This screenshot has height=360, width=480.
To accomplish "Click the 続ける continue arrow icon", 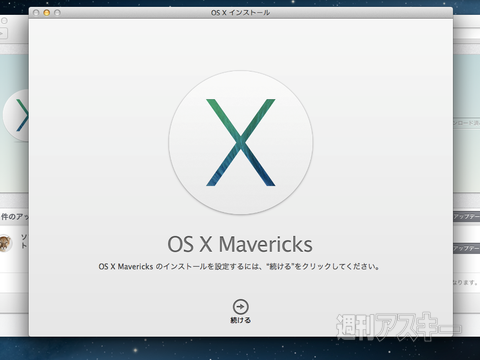I will pyautogui.click(x=240, y=306).
